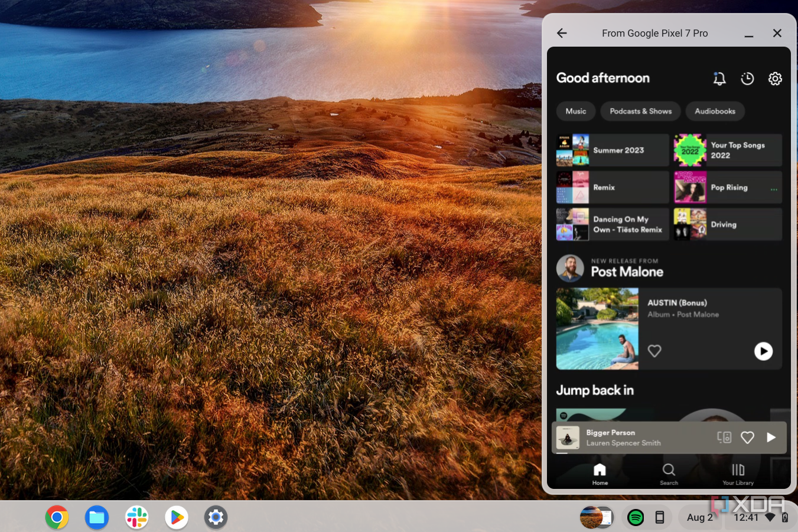Select the Podcasts & Shows filter chip
Screen dimensions: 798x532
(x=641, y=111)
